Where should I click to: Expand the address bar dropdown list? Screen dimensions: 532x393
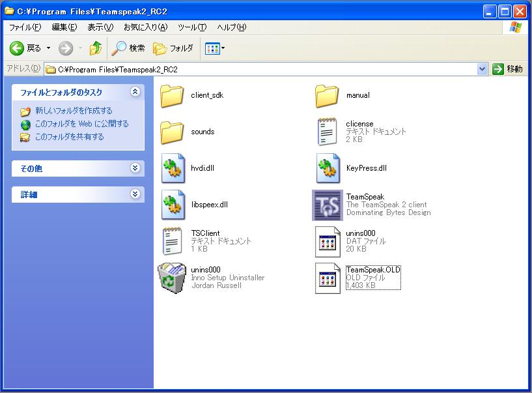[482, 69]
